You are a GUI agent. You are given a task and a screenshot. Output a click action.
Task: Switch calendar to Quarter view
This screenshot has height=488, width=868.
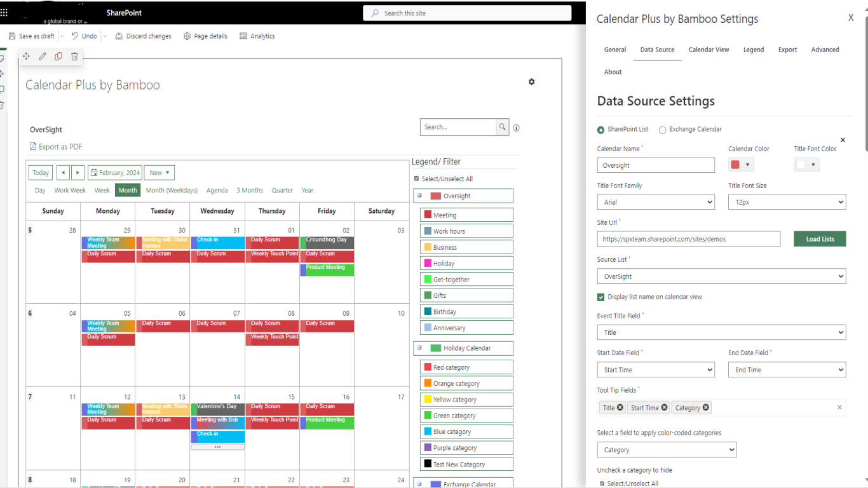tap(282, 190)
